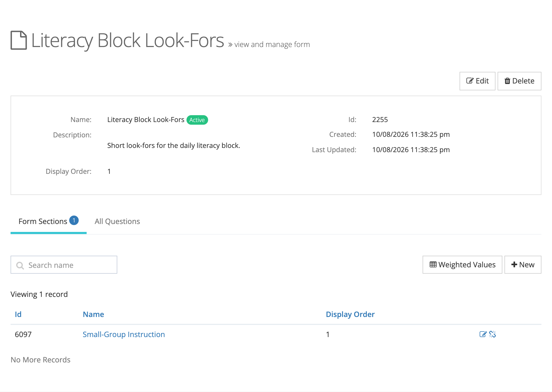Switch to the All Questions tab
The width and height of the screenshot is (552, 392).
117,221
